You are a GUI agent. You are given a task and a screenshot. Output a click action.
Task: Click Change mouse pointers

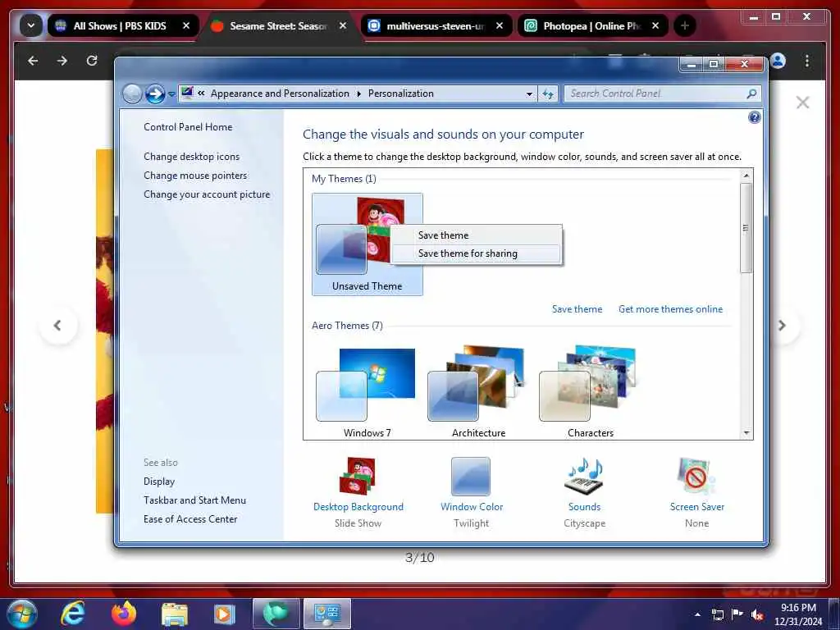pos(195,176)
